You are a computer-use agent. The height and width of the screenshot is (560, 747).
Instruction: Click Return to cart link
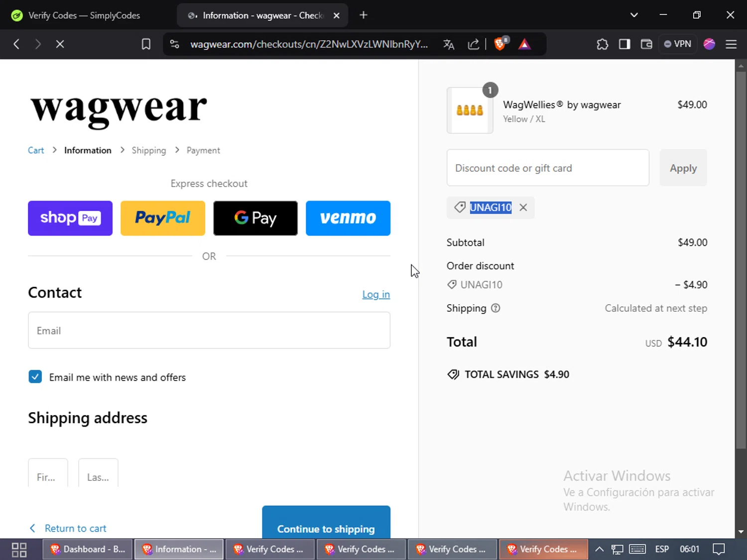(x=68, y=528)
